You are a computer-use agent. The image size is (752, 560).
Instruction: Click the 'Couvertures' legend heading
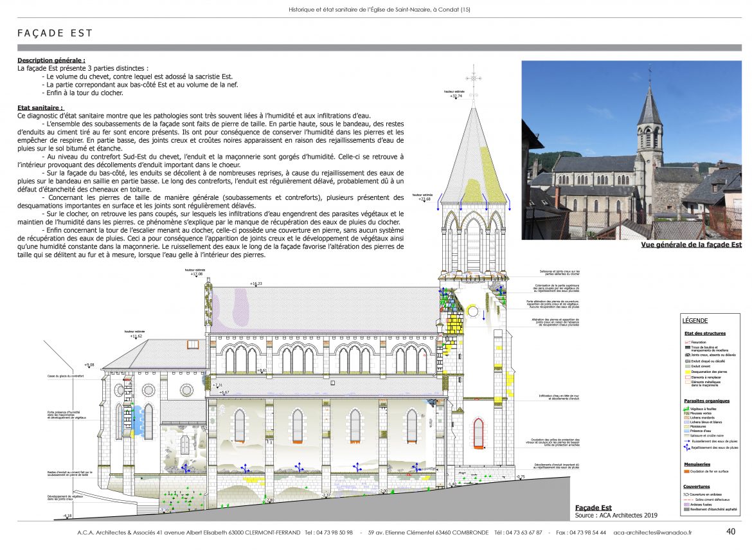(x=696, y=487)
